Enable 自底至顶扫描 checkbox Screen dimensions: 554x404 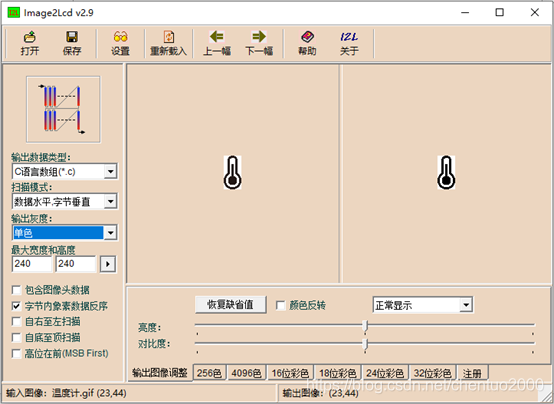coord(16,337)
